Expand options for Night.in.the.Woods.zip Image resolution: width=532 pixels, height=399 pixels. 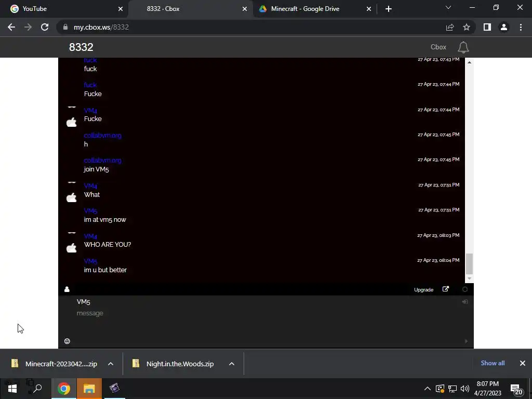(232, 364)
